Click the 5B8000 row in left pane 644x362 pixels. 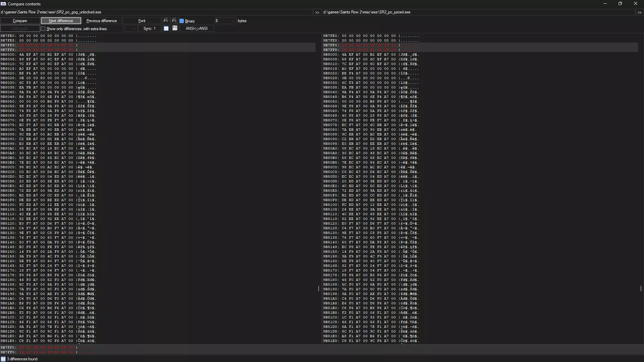coord(158,54)
